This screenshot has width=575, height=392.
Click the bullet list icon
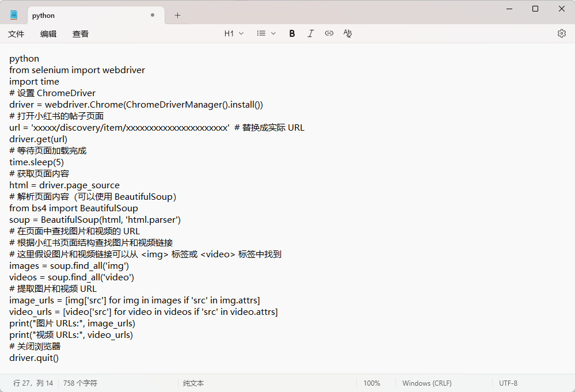[261, 33]
